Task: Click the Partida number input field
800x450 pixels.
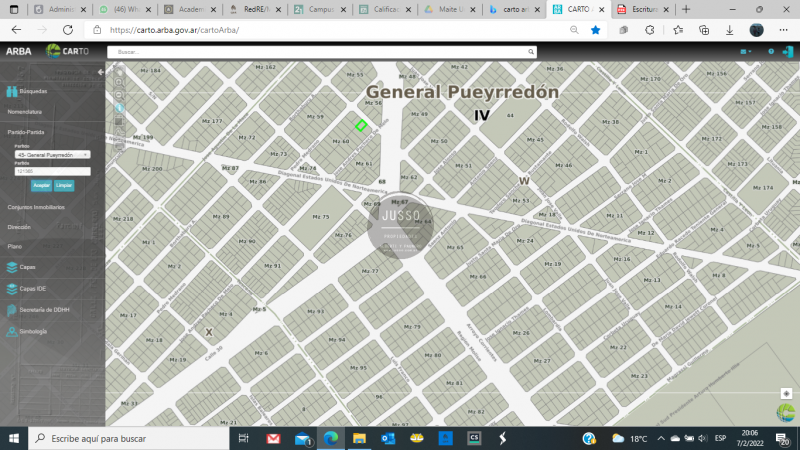Action: click(x=52, y=171)
